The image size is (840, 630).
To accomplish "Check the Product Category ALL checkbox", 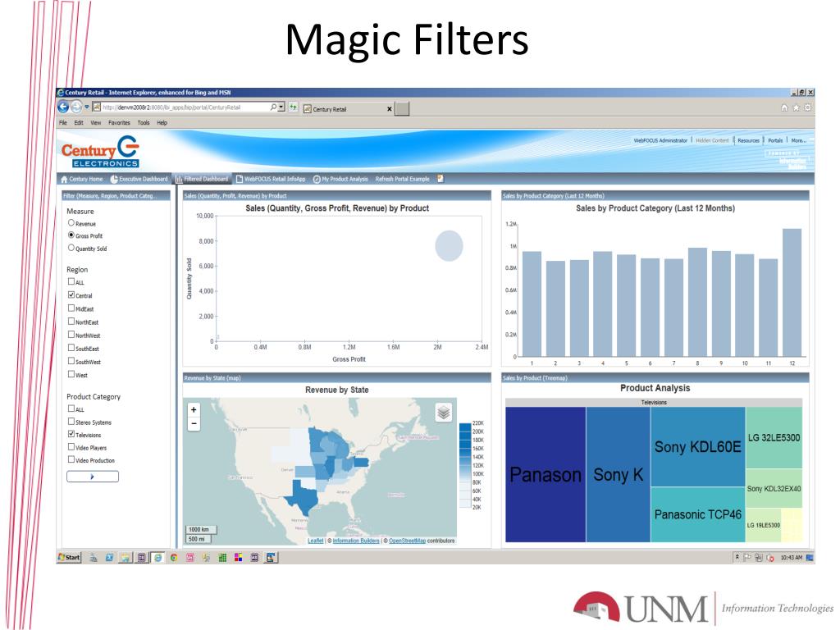I will (x=71, y=409).
